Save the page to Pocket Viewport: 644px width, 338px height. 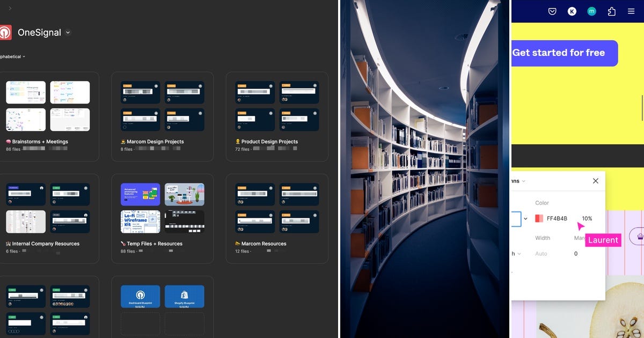(x=552, y=11)
